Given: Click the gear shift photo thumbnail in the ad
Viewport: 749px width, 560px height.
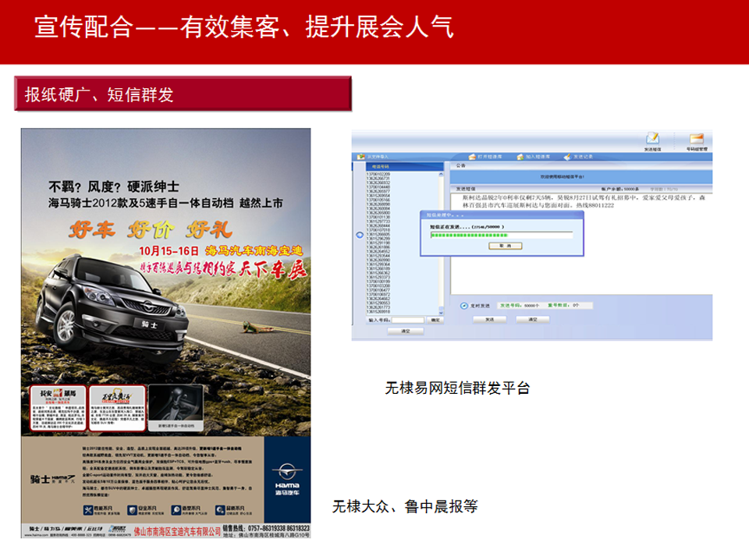Looking at the screenshot, I should 176,408.
